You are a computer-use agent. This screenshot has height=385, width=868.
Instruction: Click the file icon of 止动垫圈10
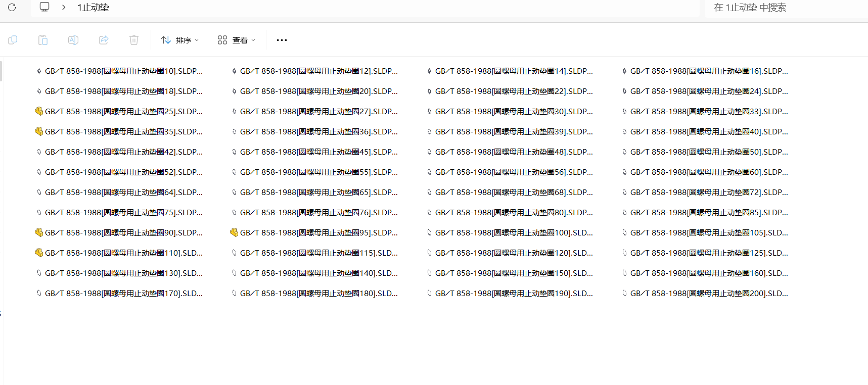[x=39, y=71]
